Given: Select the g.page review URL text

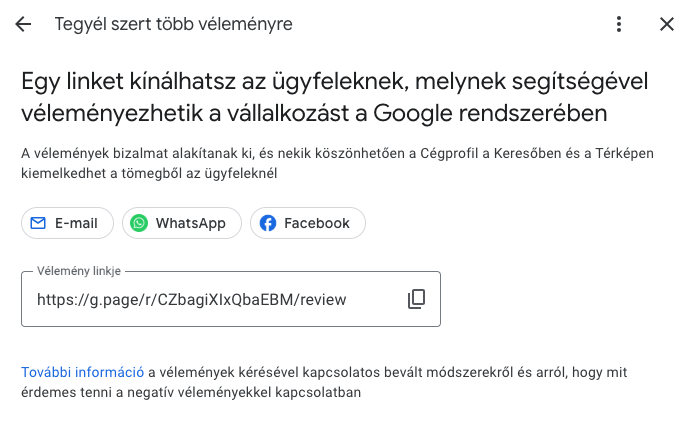Looking at the screenshot, I should [192, 300].
